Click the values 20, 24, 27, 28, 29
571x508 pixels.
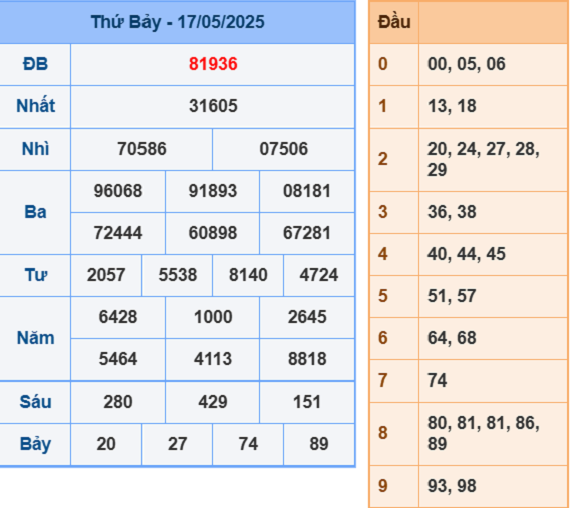pyautogui.click(x=483, y=160)
